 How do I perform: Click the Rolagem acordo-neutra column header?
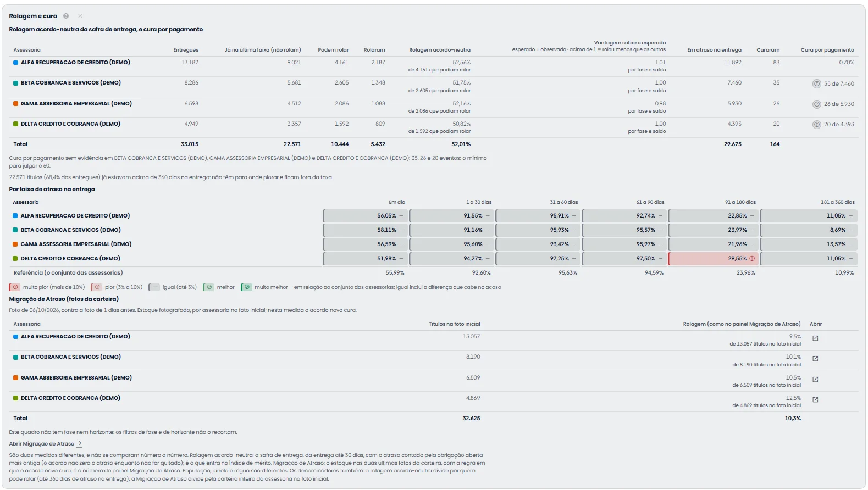440,50
